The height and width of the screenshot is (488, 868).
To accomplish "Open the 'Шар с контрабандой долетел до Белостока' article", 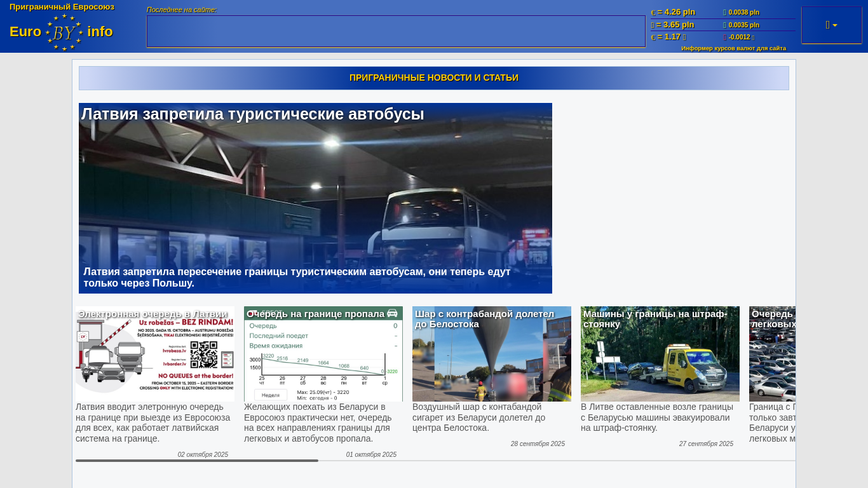I will [x=491, y=354].
